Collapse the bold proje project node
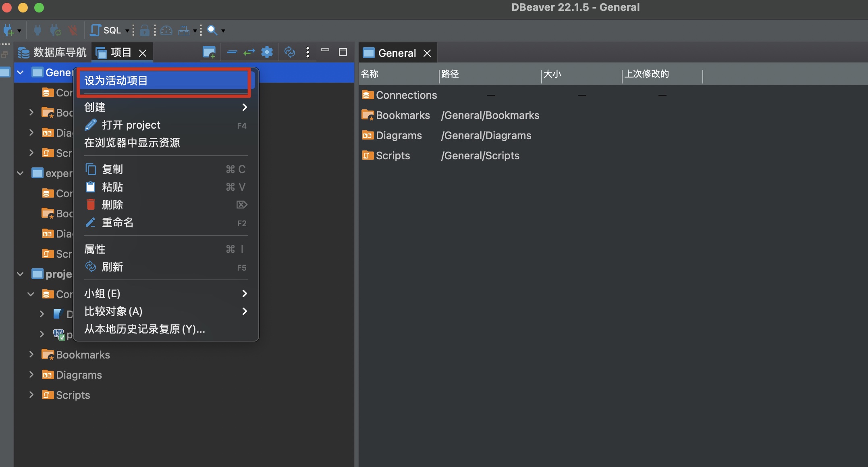 [x=21, y=274]
